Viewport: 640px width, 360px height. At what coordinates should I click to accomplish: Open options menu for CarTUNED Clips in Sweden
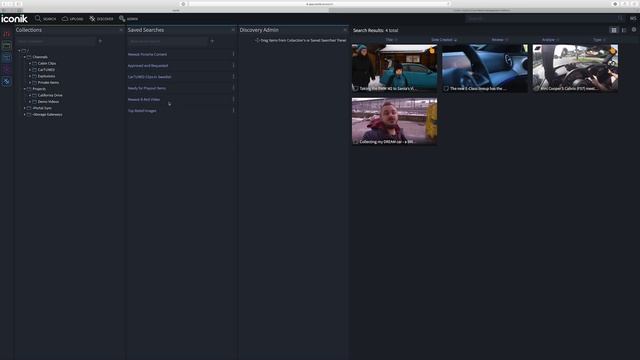coord(233,77)
